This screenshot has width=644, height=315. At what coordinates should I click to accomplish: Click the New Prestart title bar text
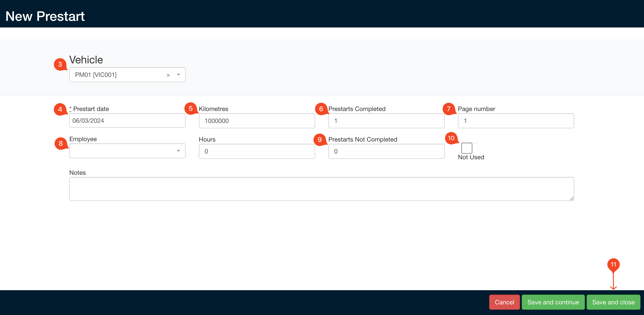[x=45, y=16]
